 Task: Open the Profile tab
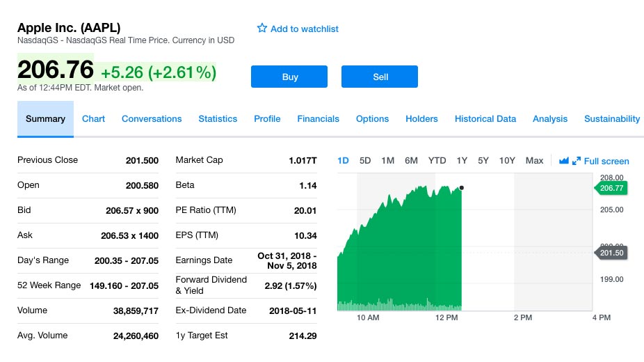click(x=267, y=119)
